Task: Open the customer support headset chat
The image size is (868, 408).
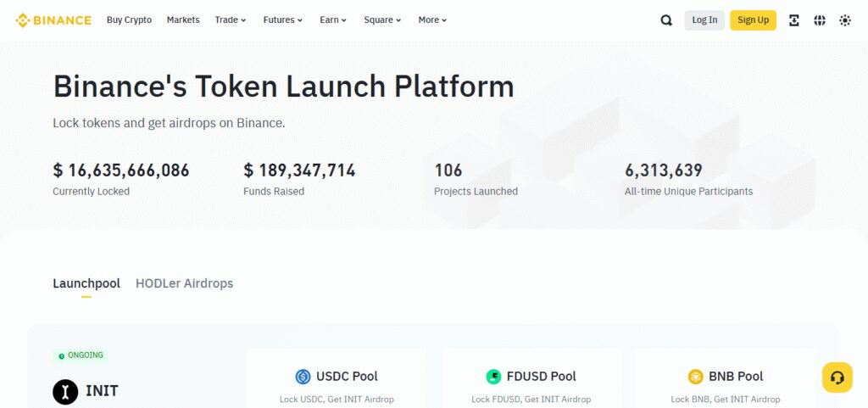Action: pos(837,377)
